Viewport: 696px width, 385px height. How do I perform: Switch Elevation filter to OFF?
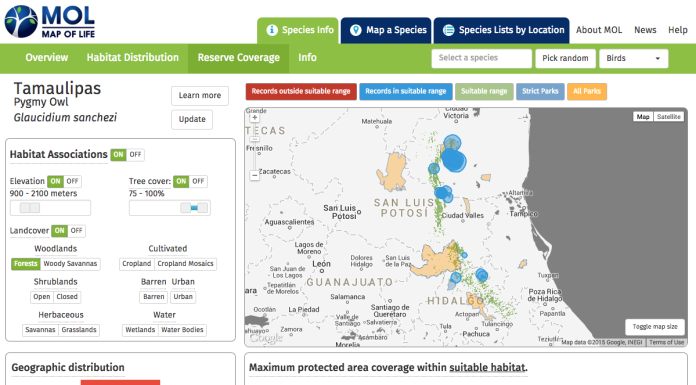tap(72, 181)
